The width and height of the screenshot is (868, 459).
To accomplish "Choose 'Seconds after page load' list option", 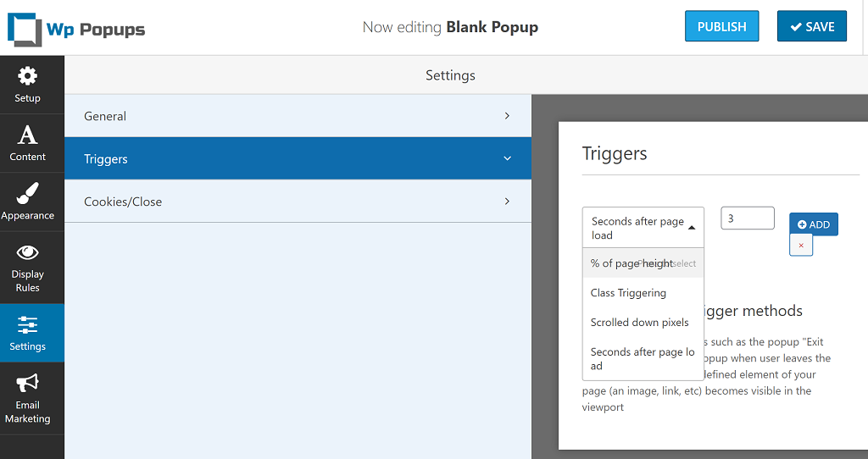I will pos(643,358).
